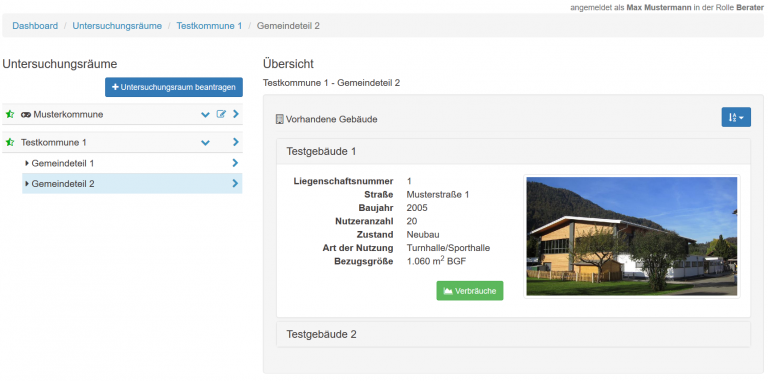This screenshot has height=381, width=768.
Task: Open the sort order dropdown button
Action: [x=736, y=117]
